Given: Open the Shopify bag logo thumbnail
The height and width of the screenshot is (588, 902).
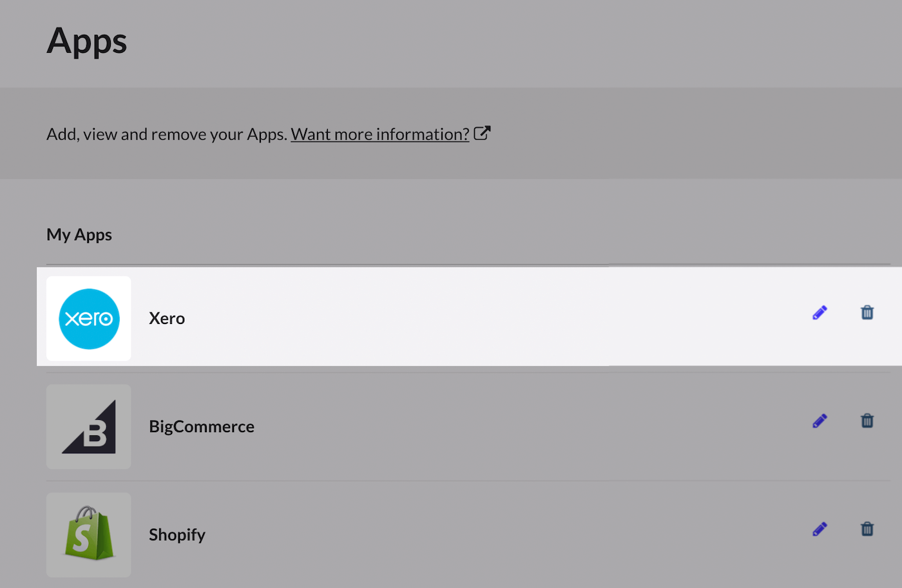Looking at the screenshot, I should [89, 535].
